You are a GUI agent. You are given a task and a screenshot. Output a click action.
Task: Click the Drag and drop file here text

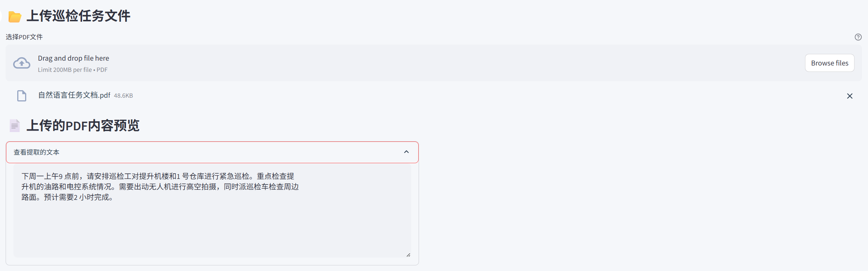[x=73, y=58]
